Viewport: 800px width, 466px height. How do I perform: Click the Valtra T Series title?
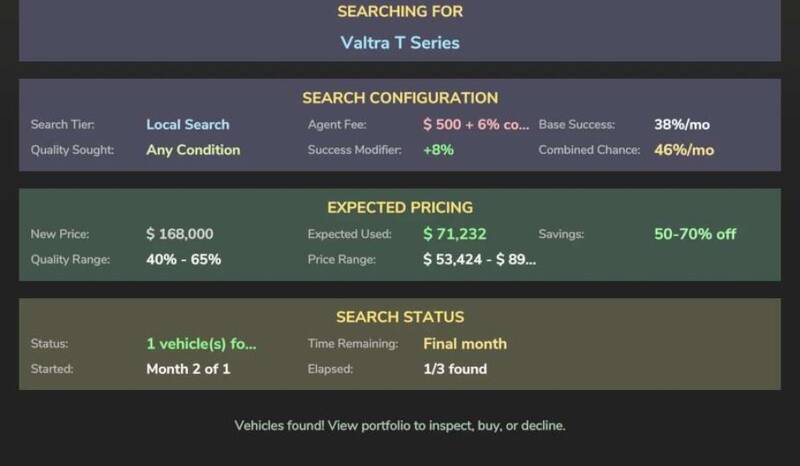pyautogui.click(x=399, y=43)
